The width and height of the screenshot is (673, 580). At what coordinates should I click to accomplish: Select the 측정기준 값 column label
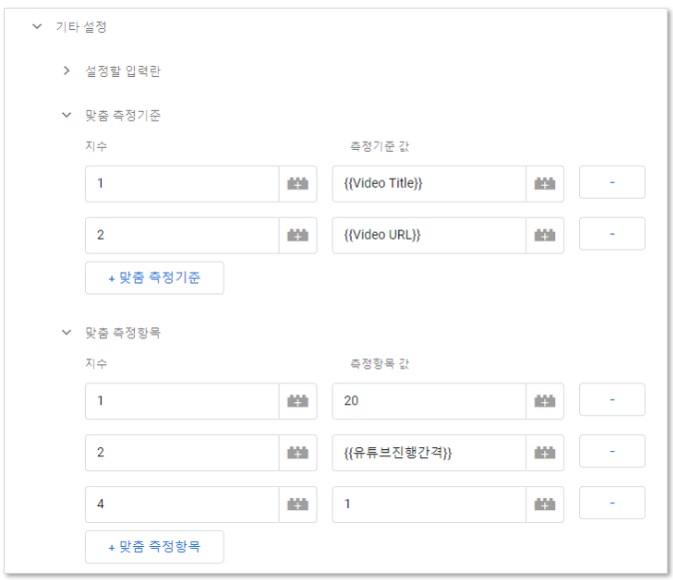tap(380, 146)
